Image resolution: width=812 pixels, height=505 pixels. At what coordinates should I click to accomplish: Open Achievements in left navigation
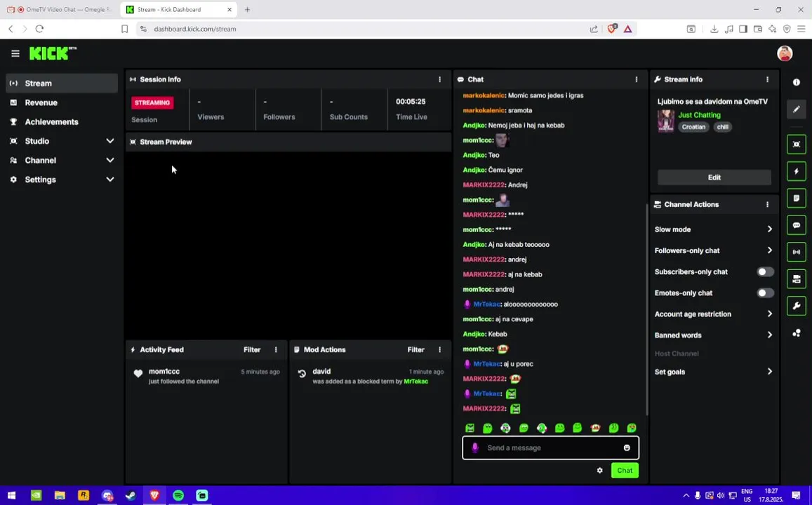(x=62, y=121)
